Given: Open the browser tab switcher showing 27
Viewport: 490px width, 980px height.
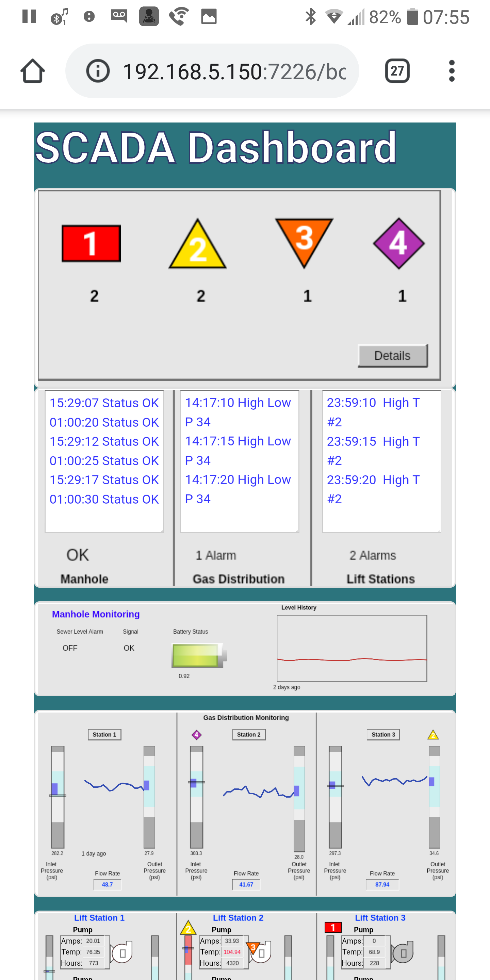Looking at the screenshot, I should pos(397,71).
